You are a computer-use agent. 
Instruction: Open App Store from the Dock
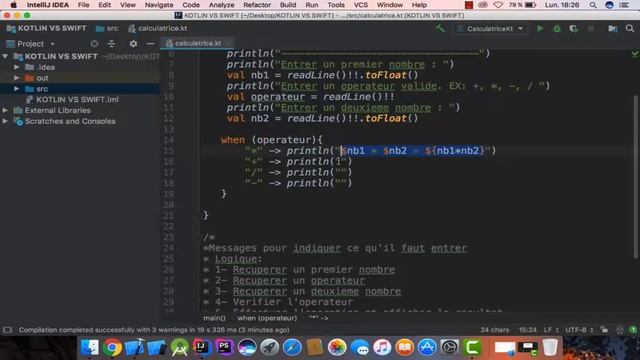pyautogui.click(x=427, y=348)
